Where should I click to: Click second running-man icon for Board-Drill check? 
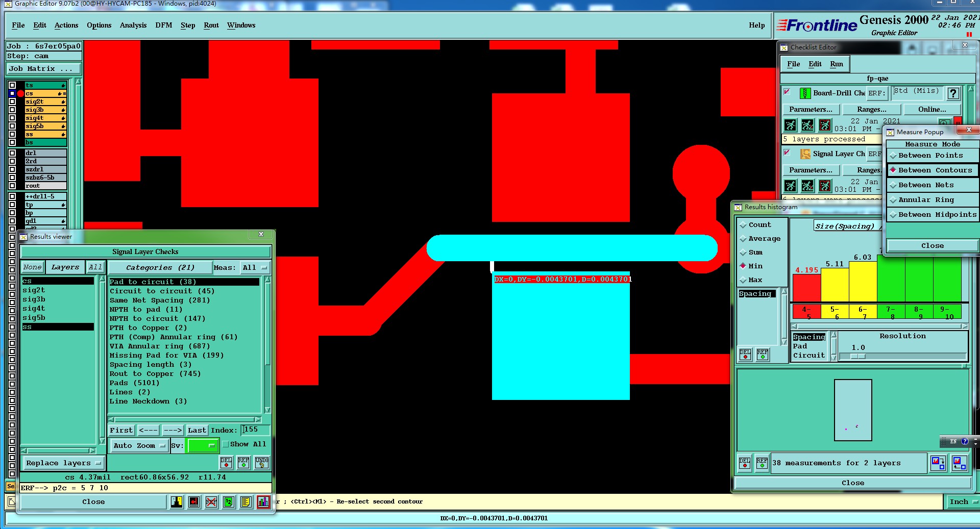(x=807, y=125)
